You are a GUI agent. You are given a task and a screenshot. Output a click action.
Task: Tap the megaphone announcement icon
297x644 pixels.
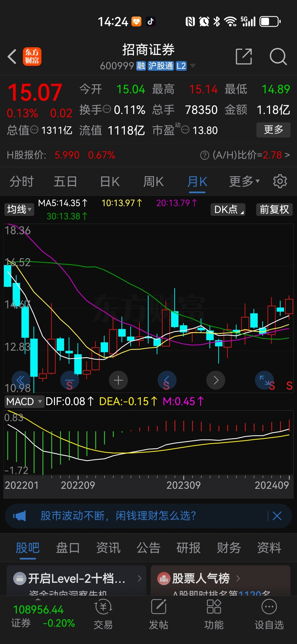pos(19,516)
